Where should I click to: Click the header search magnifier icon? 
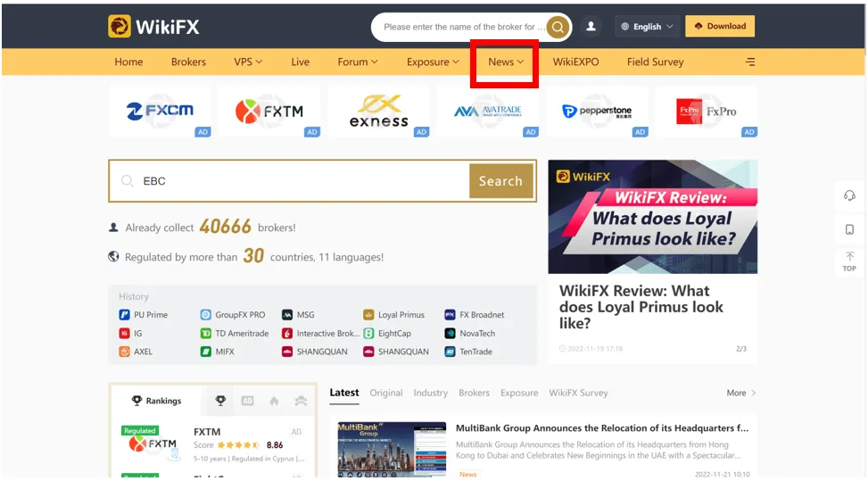[x=558, y=27]
